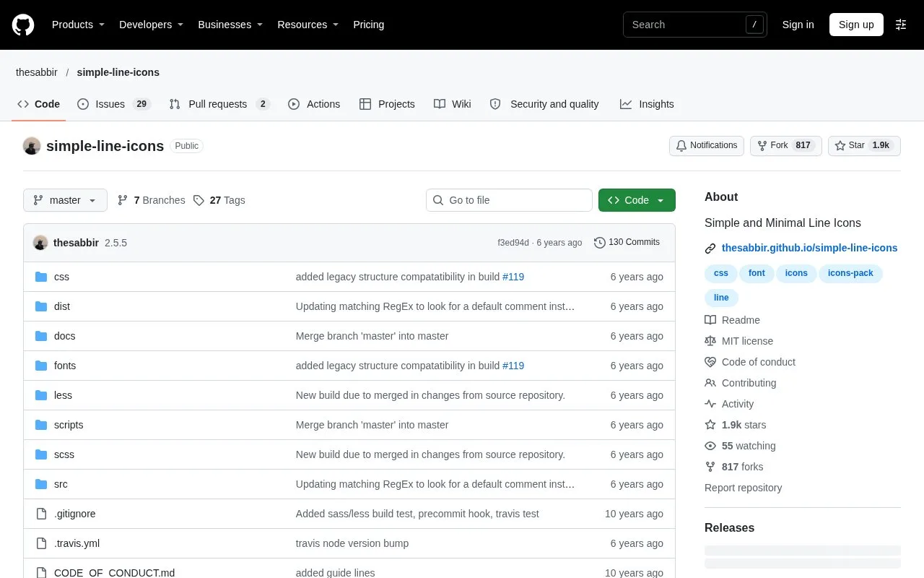Open the Pull requests tab
Image resolution: width=924 pixels, height=578 pixels.
(x=219, y=104)
